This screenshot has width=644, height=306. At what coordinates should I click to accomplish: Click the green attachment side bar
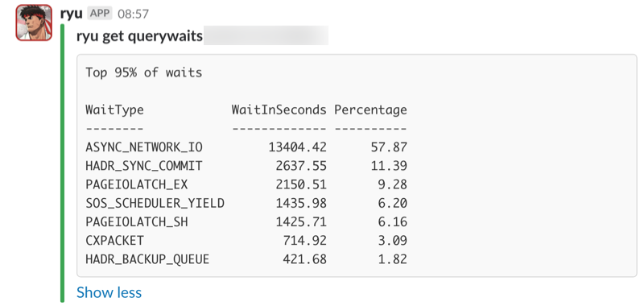click(63, 163)
